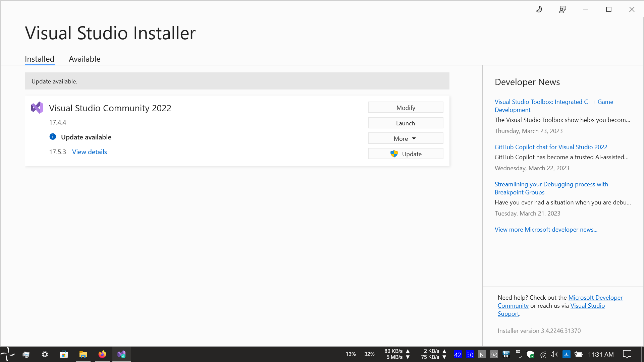Click the network speed 80 KB/s readout
The image size is (644, 362).
point(397,354)
